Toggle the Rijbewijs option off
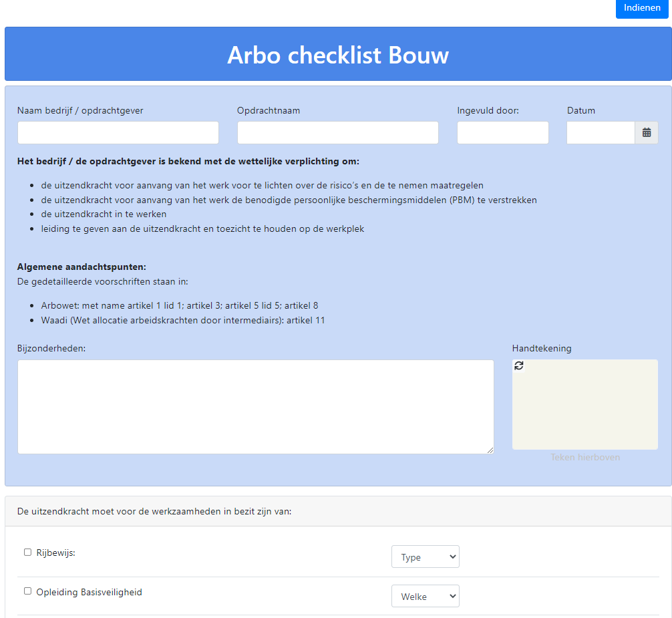 pos(27,552)
